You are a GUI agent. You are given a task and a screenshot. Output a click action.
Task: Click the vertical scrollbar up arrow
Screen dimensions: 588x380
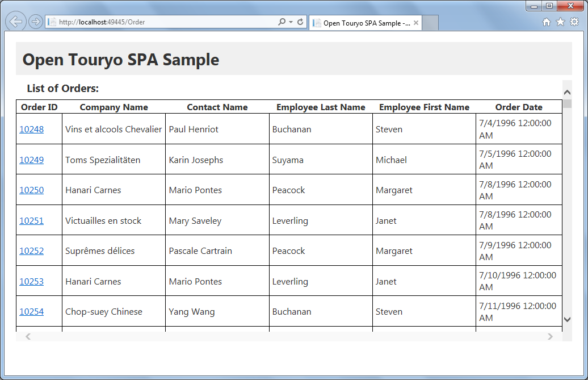(567, 92)
